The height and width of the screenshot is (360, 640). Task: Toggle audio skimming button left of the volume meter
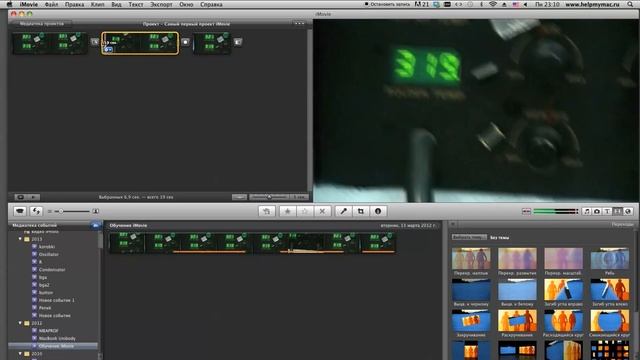tap(527, 211)
